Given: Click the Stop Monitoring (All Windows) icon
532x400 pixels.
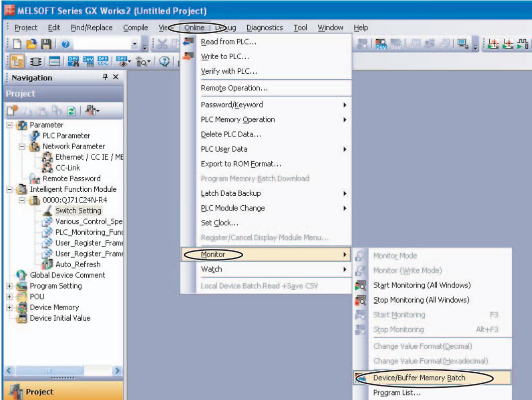Looking at the screenshot, I should coord(361,300).
